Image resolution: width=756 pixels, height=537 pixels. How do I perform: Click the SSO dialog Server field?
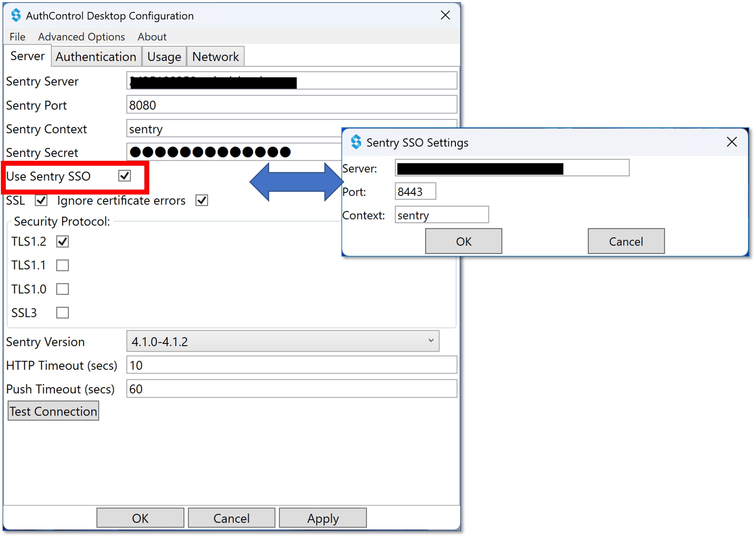tap(512, 168)
